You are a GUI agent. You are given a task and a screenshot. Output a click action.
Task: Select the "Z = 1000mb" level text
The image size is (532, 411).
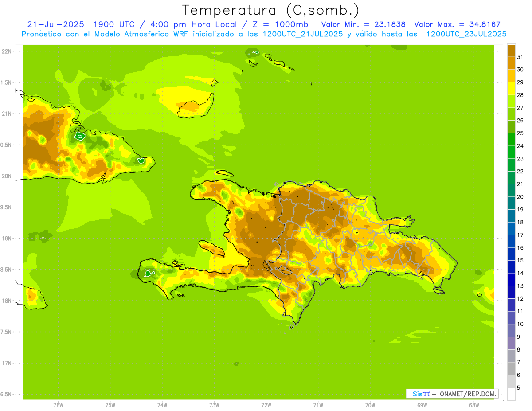point(282,24)
